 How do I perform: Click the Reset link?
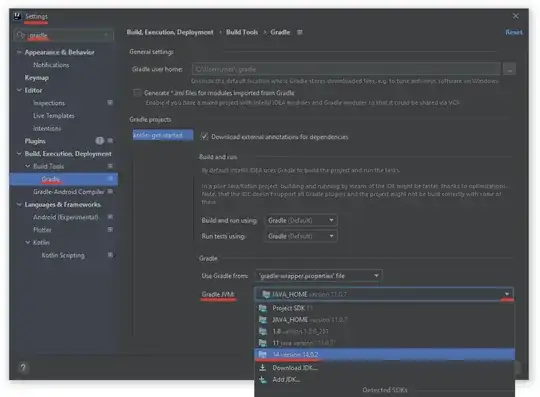click(x=513, y=32)
